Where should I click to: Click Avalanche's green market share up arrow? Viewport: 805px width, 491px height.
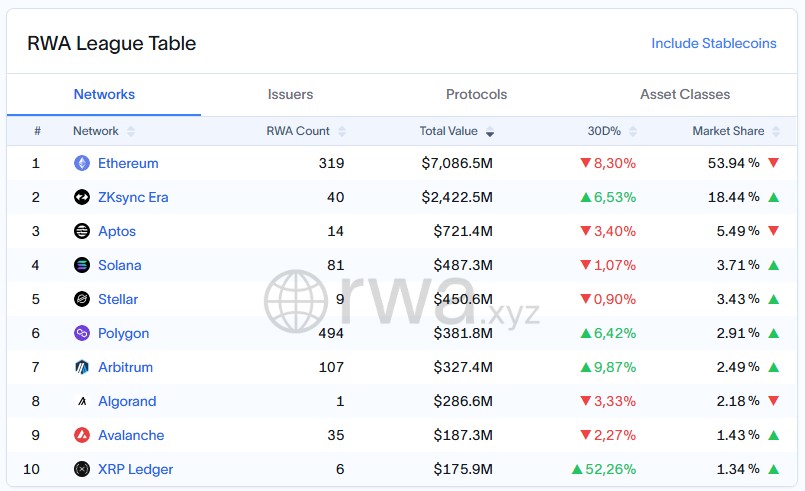[x=774, y=435]
